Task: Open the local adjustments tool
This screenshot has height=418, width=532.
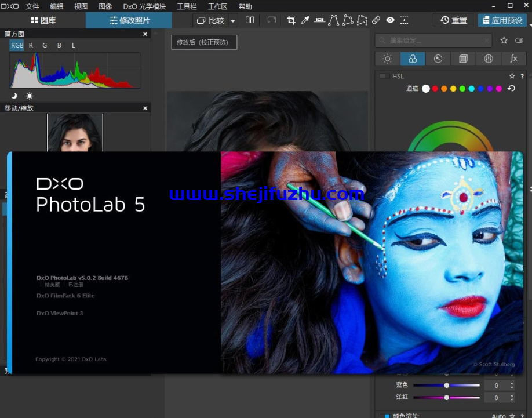Action: click(404, 20)
